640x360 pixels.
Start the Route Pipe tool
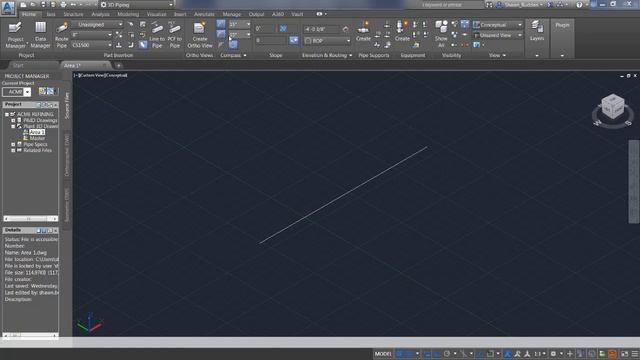(62, 35)
